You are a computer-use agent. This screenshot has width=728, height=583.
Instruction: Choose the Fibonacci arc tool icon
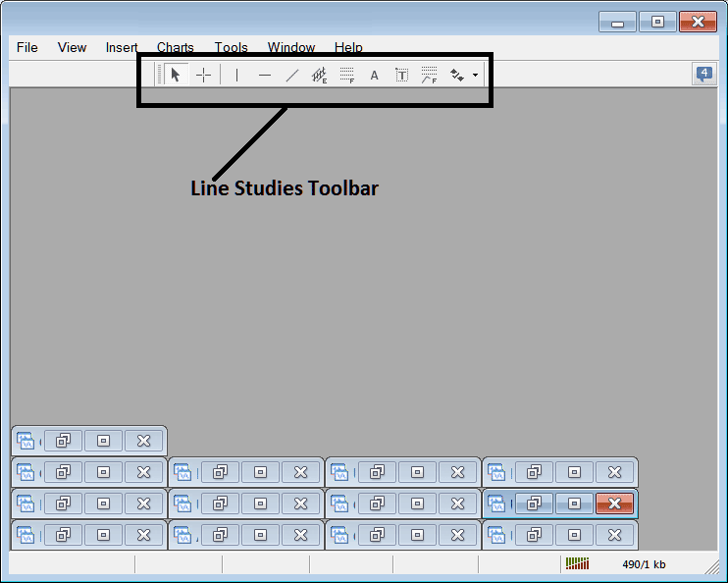click(x=429, y=75)
